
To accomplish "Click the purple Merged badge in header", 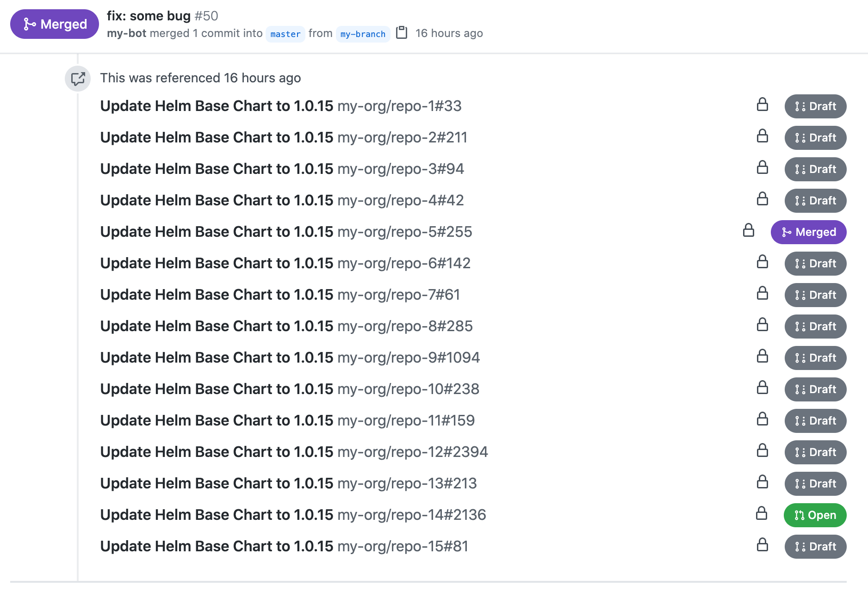I will pyautogui.click(x=55, y=24).
